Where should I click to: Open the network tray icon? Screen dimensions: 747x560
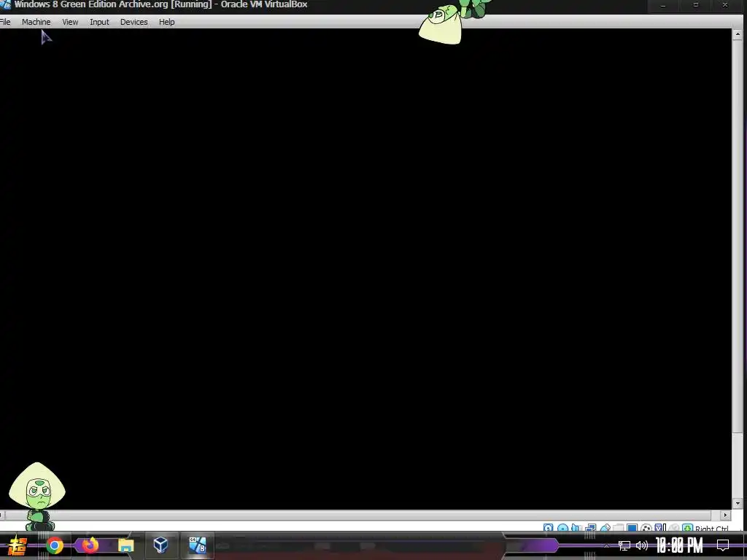coord(624,545)
